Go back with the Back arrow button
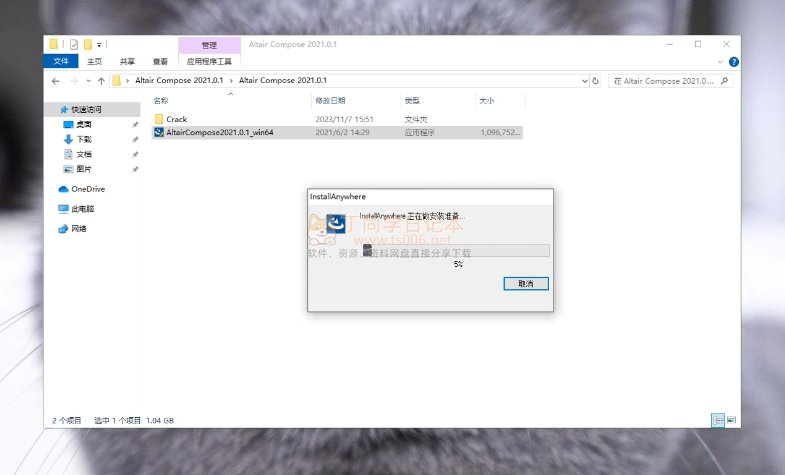 pos(56,81)
